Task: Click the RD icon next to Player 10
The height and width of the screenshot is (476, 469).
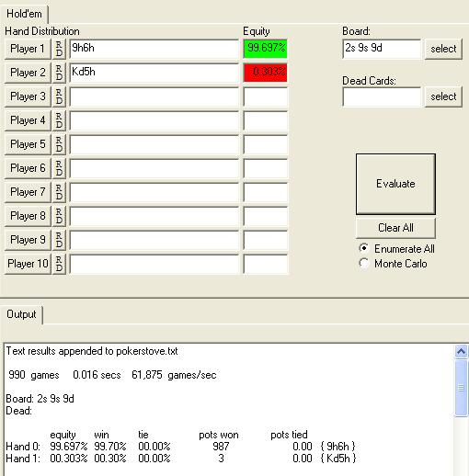Action: 59,264
